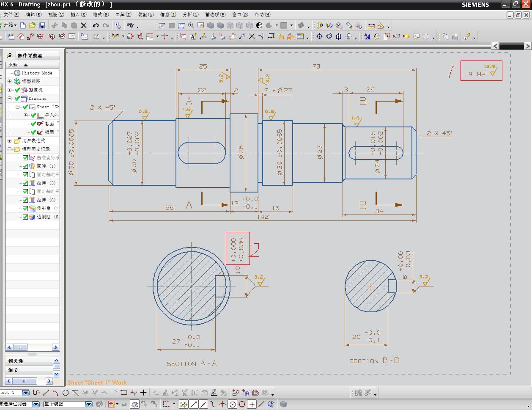Click the measure angle icon
This screenshot has height=410, width=532.
tap(381, 25)
